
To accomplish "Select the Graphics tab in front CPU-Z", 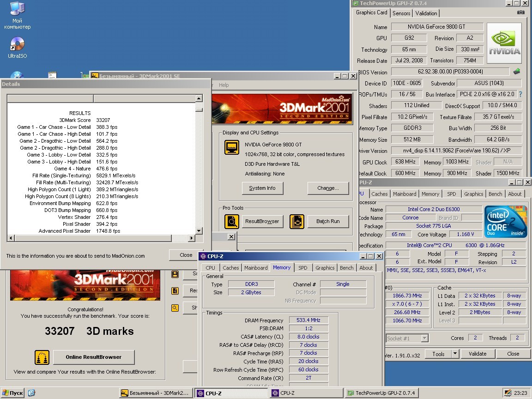I will coord(325,268).
